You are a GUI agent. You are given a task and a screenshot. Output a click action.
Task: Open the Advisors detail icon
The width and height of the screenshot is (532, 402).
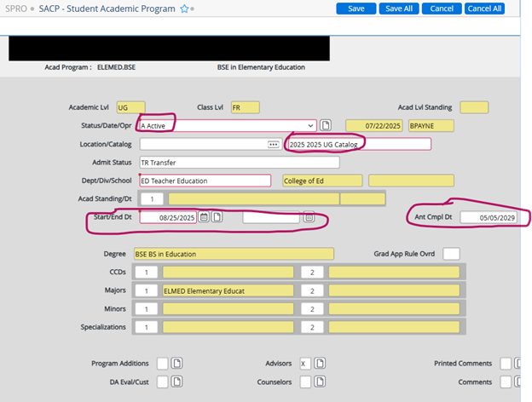[x=319, y=364]
